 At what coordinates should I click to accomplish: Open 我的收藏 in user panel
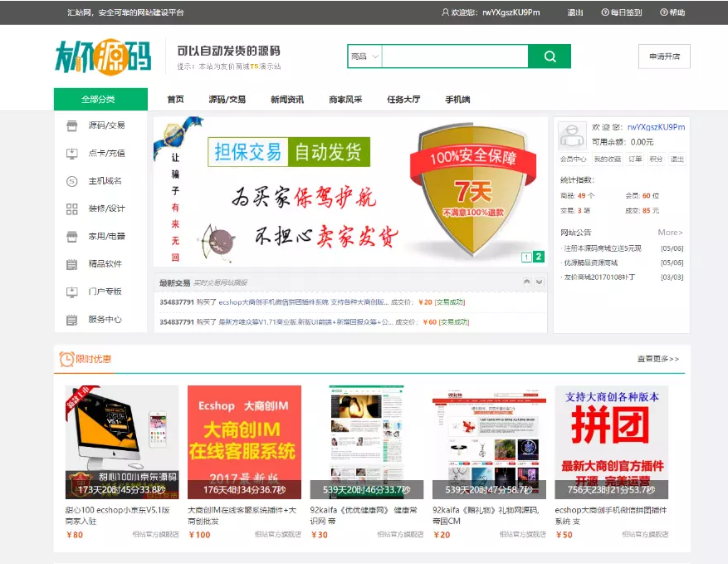click(608, 159)
